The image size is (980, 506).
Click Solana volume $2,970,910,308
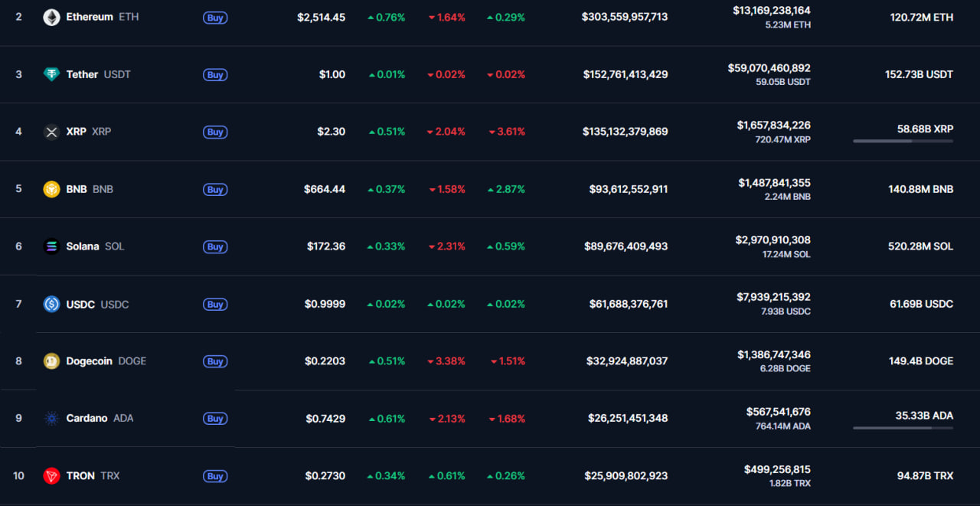click(773, 240)
